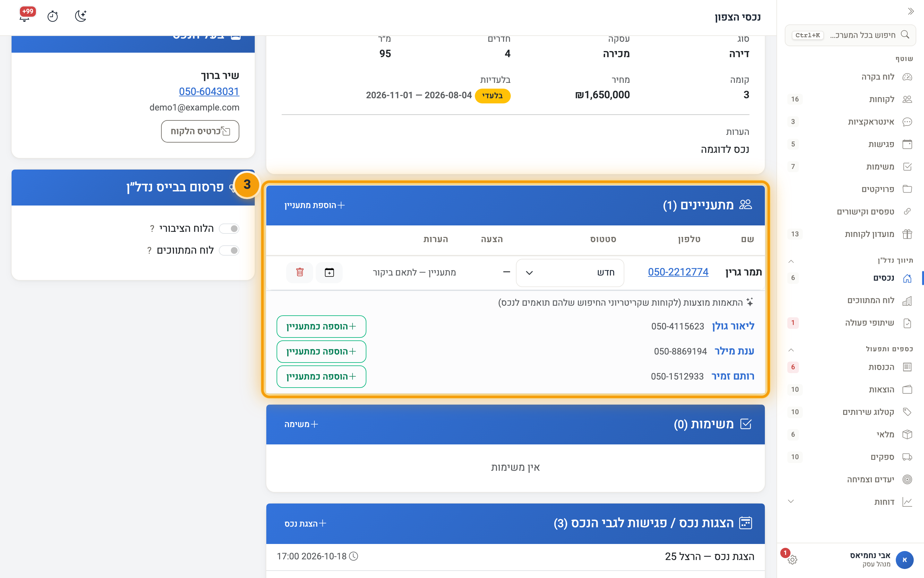The height and width of the screenshot is (578, 924).
Task: Open לוח המתווכים sidebar item
Action: (850, 301)
